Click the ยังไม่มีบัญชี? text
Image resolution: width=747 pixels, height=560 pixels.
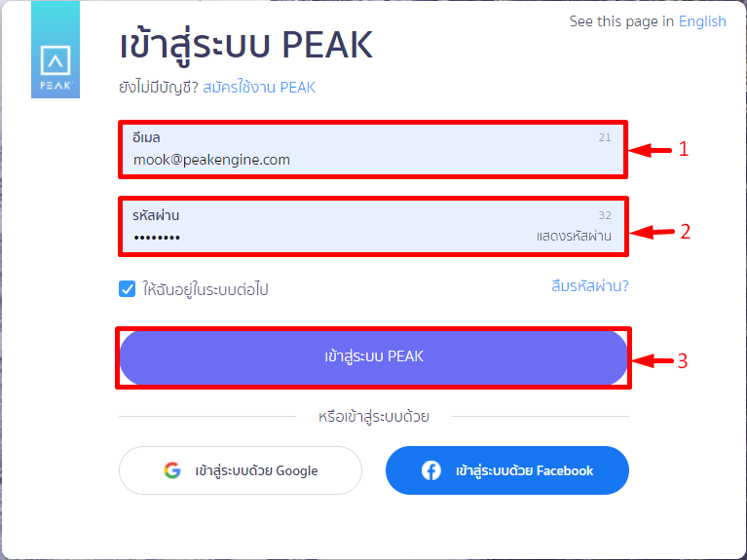pos(159,88)
